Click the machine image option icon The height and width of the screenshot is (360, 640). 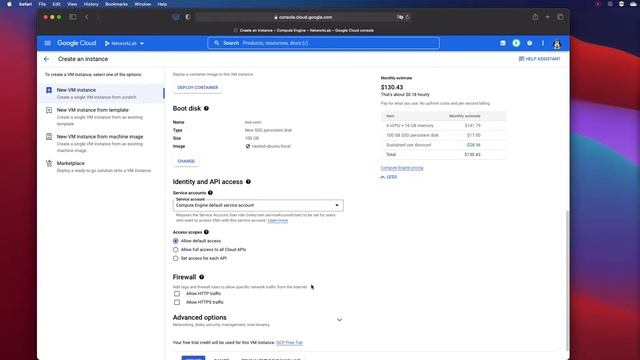[49, 137]
